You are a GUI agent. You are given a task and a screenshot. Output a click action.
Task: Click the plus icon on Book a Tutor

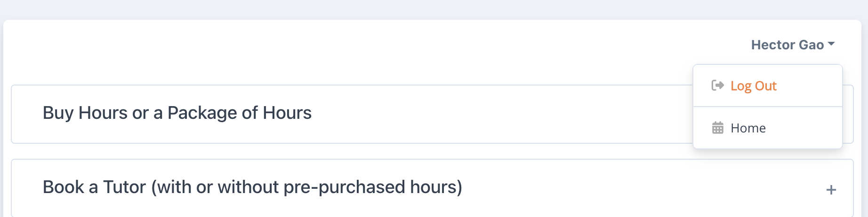click(x=831, y=190)
